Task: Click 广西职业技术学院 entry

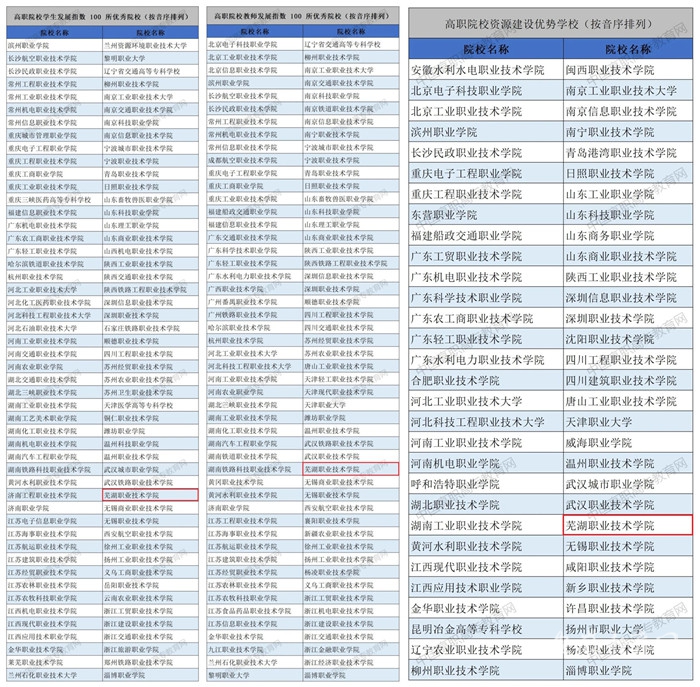Action: point(255,289)
